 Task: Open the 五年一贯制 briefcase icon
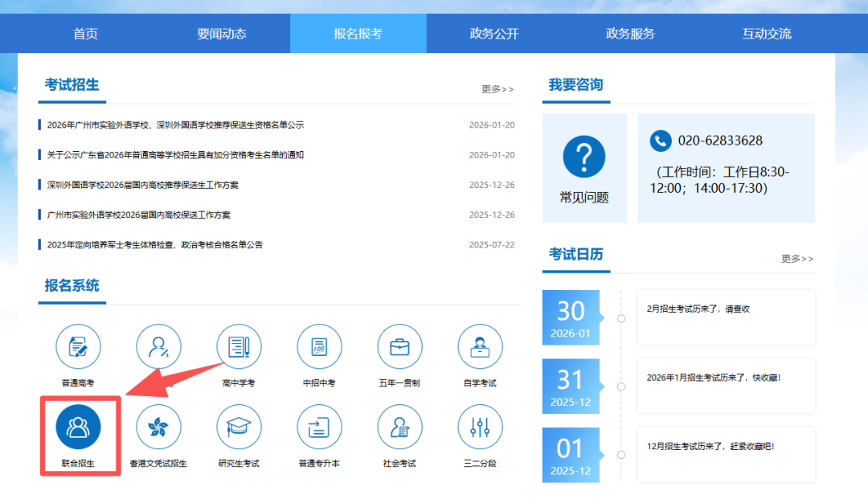pos(399,347)
